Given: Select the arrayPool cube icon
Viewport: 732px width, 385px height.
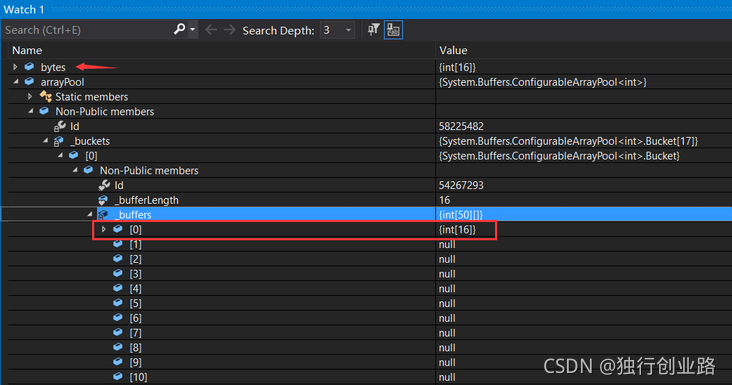Looking at the screenshot, I should click(29, 81).
